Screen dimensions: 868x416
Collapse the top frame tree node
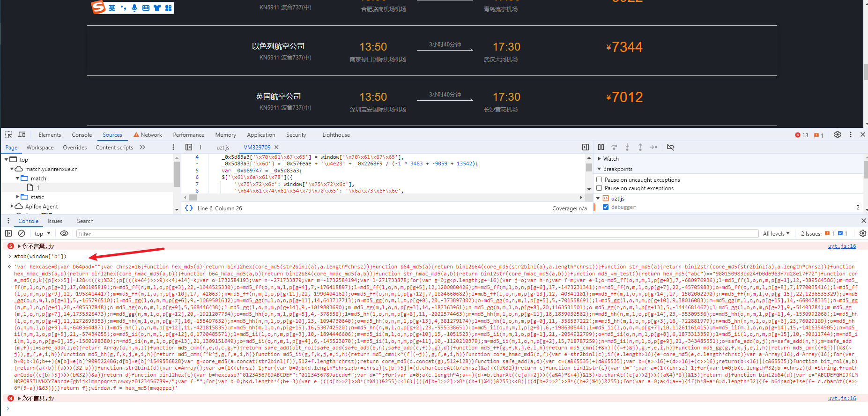(x=6, y=160)
